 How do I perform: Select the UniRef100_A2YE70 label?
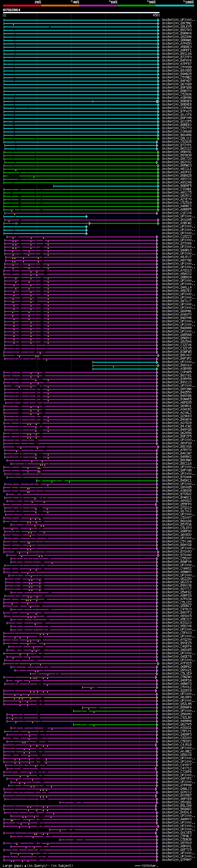[176, 199]
